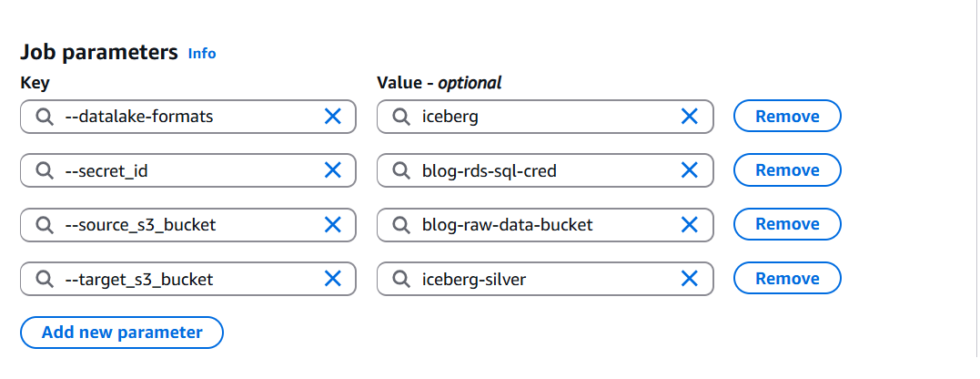Screen dimensions: 980x379
Task: Click Add new parameter button
Action: pyautogui.click(x=122, y=333)
